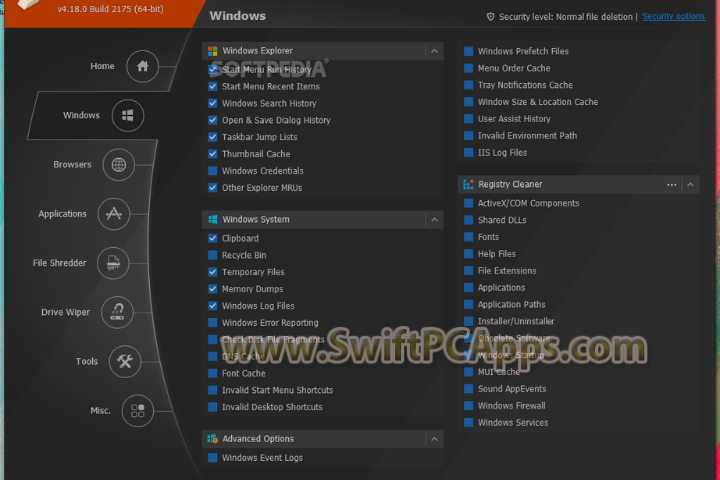Check Menu Order Cache

[468, 68]
